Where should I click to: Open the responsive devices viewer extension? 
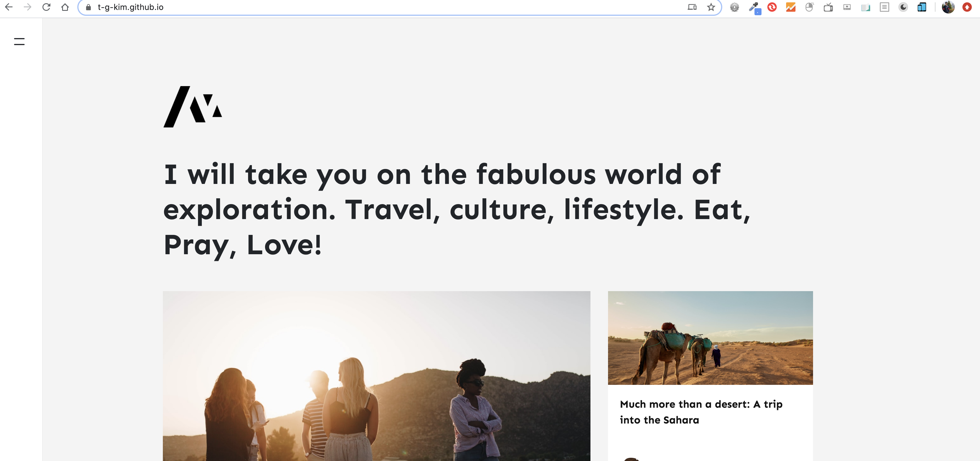[921, 7]
